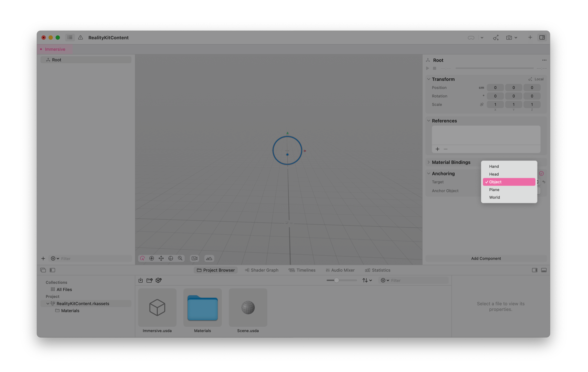Open the environment settings icon beside camera tool
This screenshot has height=372, width=588.
point(209,258)
